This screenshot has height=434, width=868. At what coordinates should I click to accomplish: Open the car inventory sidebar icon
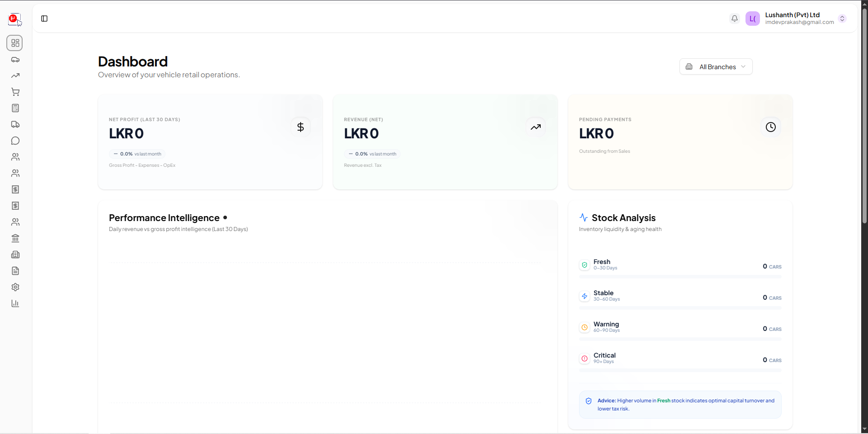tap(15, 60)
